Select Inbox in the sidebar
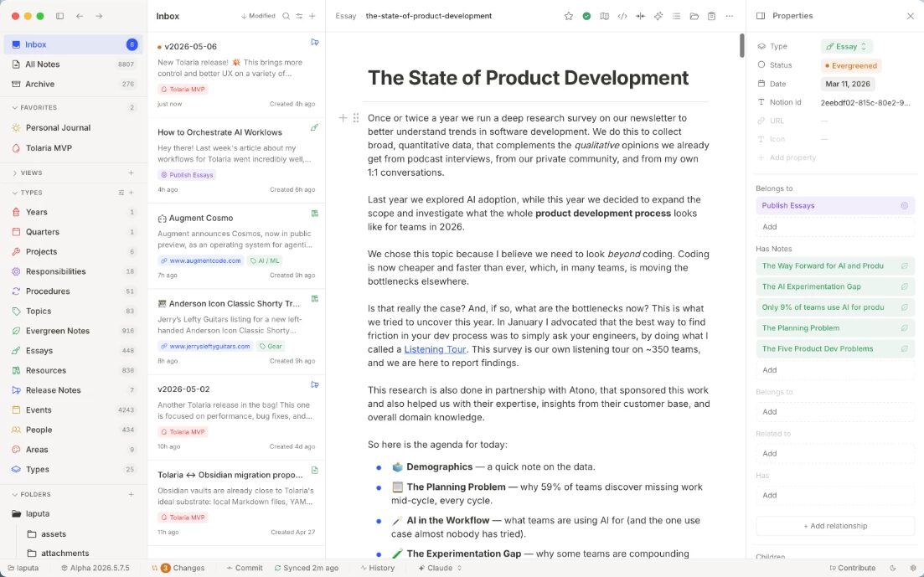Image resolution: width=924 pixels, height=577 pixels. coord(74,44)
